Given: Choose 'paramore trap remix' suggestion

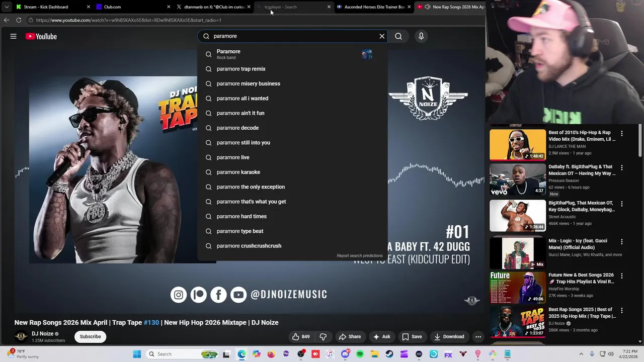Looking at the screenshot, I should point(292,69).
